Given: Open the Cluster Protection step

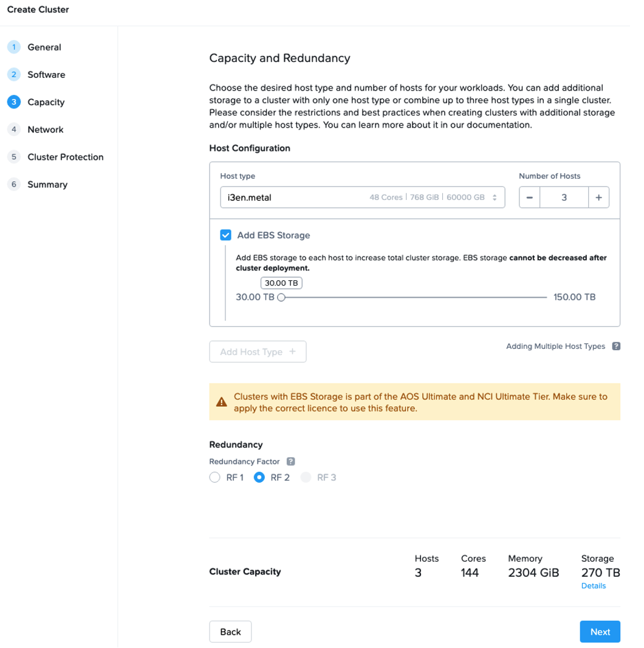Looking at the screenshot, I should click(65, 157).
